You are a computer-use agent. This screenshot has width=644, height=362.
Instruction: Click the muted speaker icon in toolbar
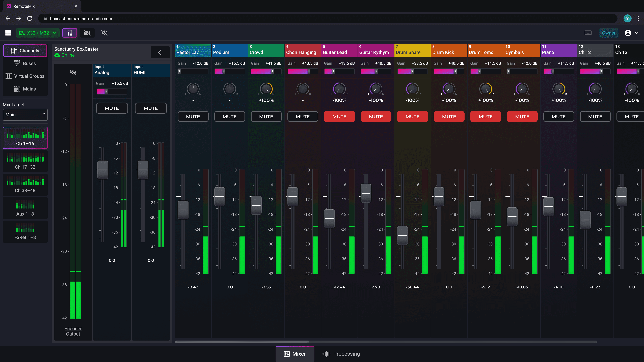(104, 33)
